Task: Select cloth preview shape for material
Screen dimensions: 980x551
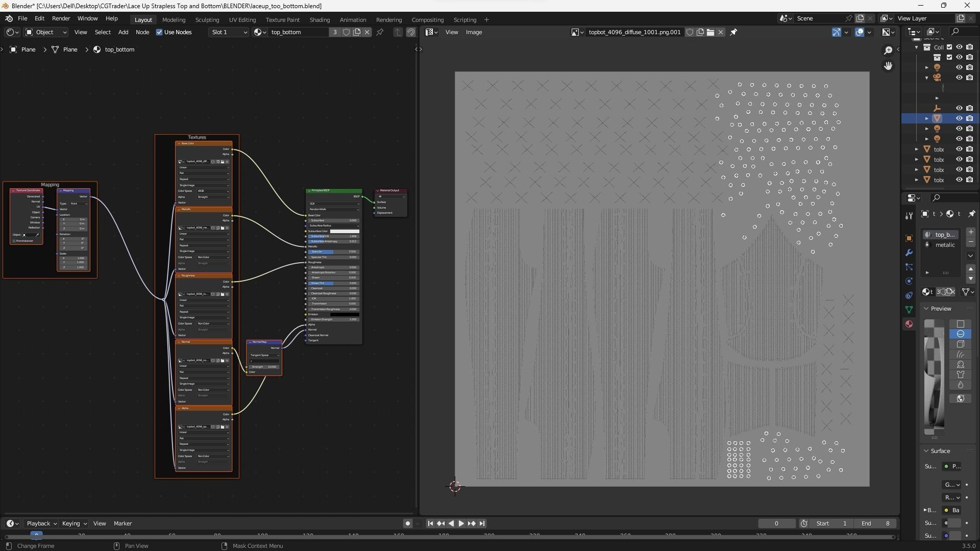Action: tap(960, 374)
